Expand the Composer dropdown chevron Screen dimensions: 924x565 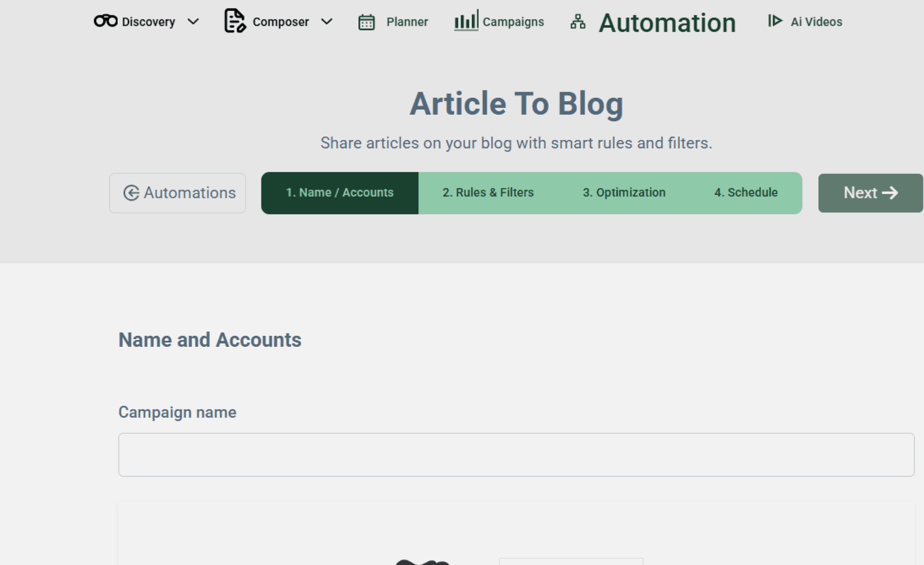point(327,22)
